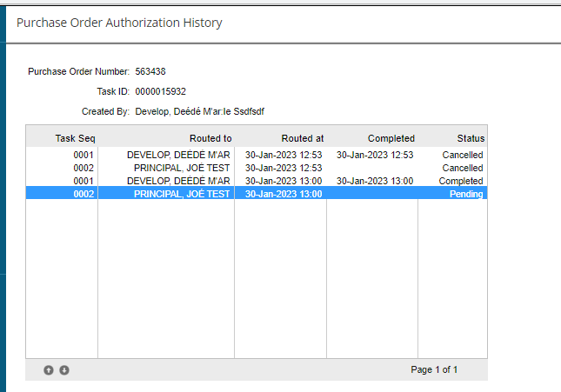Click the empty area of the table grid
The height and width of the screenshot is (392, 561).
278,278
